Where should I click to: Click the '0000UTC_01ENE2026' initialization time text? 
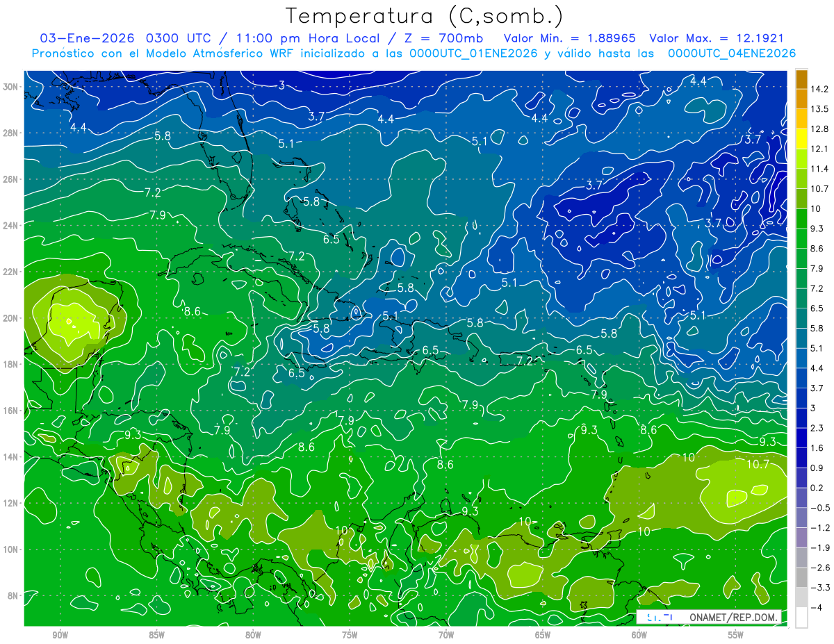[x=473, y=53]
